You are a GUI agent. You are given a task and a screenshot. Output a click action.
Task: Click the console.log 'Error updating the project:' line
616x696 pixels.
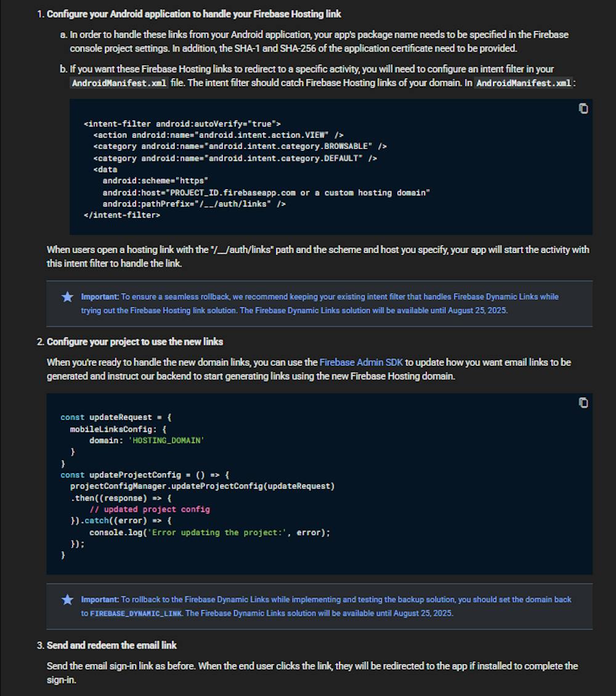(209, 532)
